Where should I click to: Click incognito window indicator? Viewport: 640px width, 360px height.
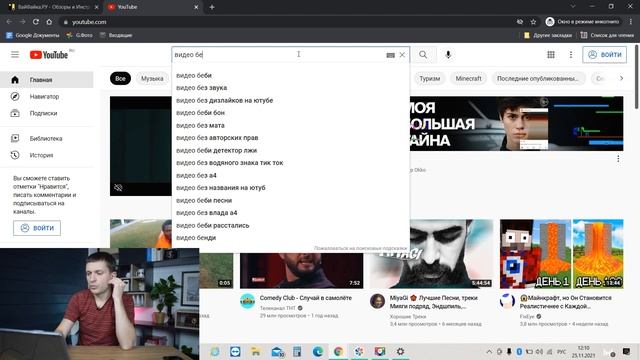pyautogui.click(x=582, y=22)
